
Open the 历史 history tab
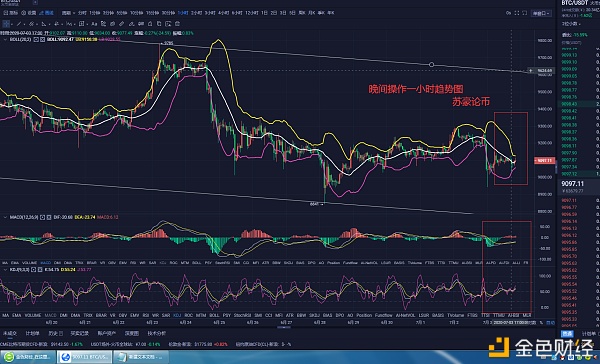coord(55,333)
